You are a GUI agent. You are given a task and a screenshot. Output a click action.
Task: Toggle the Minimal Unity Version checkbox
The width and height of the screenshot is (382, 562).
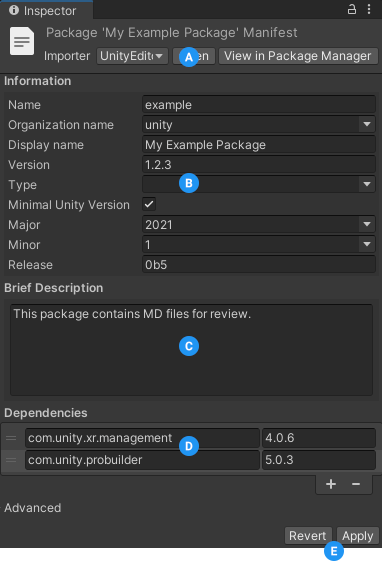point(149,205)
